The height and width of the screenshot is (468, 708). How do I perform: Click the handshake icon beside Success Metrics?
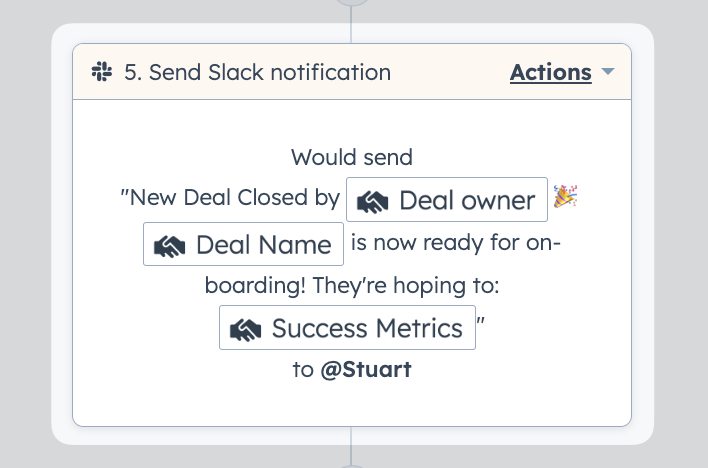pos(246,329)
